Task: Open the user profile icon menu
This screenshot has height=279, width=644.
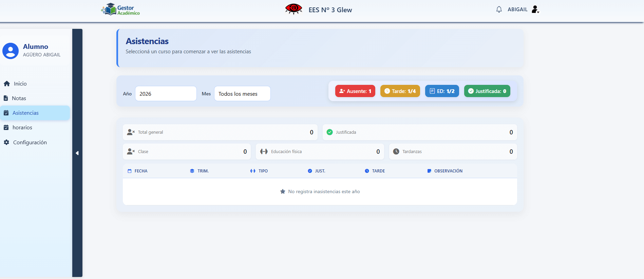Action: [x=535, y=10]
